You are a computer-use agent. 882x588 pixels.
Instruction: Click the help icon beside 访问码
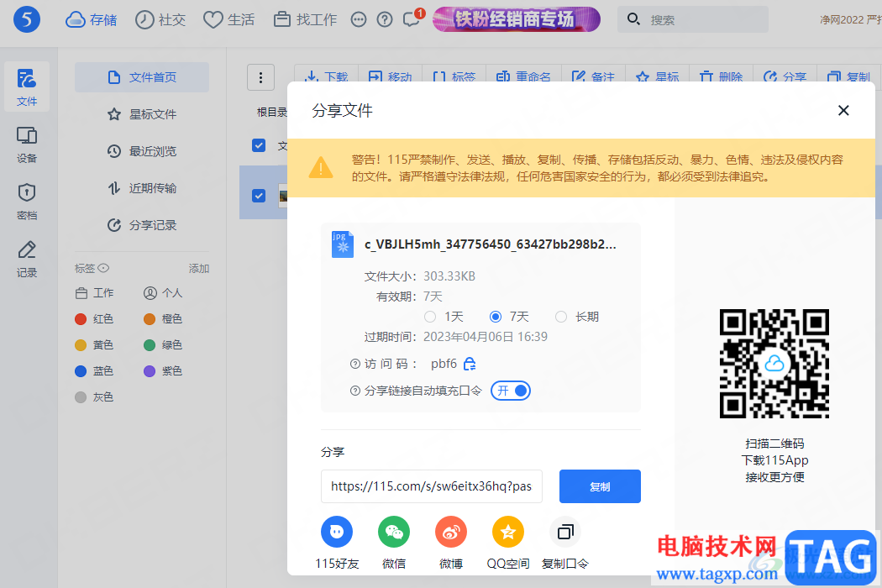pos(355,364)
